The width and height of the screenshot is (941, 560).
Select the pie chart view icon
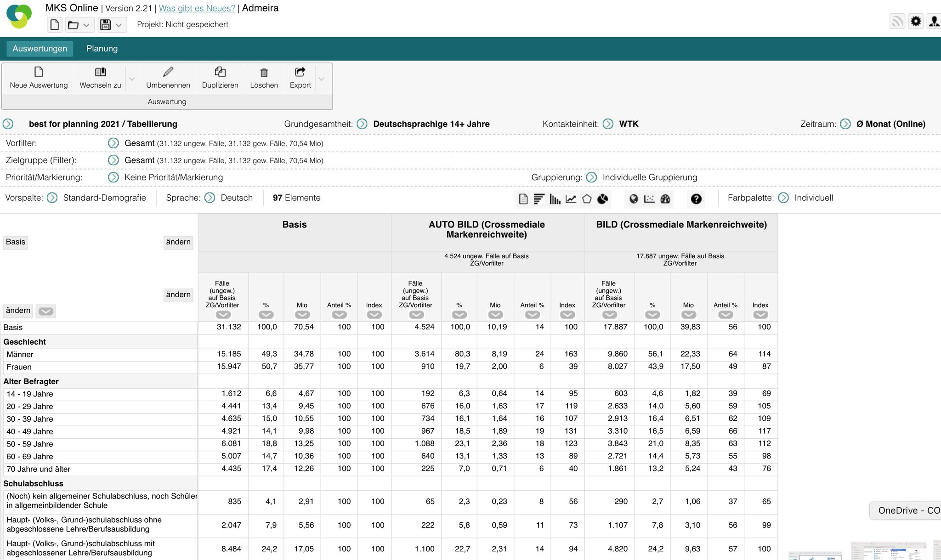tap(603, 199)
